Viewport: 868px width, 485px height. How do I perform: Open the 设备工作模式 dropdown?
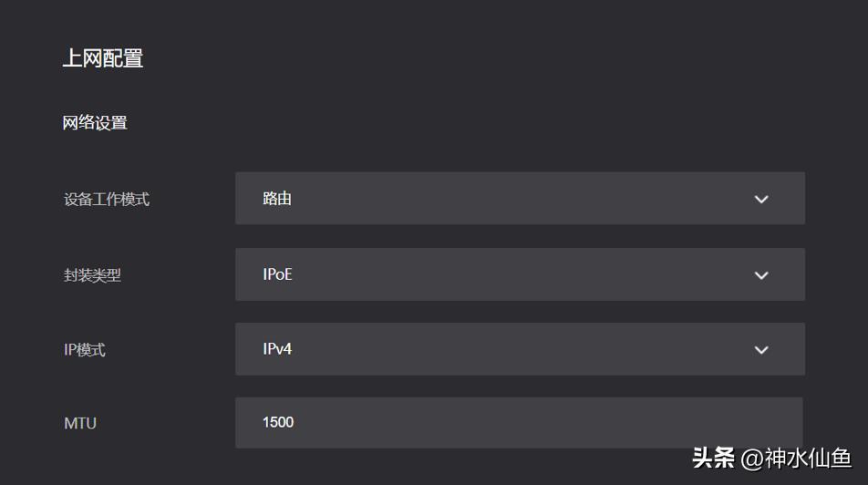coord(520,199)
